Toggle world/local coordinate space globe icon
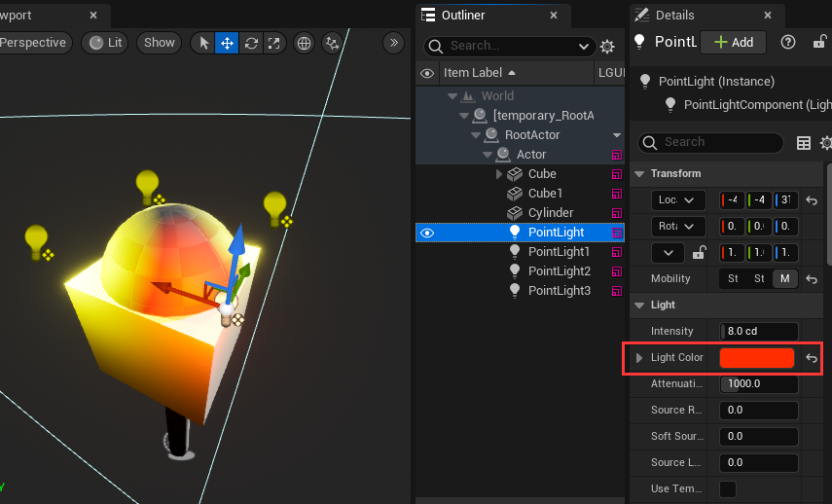 [304, 43]
